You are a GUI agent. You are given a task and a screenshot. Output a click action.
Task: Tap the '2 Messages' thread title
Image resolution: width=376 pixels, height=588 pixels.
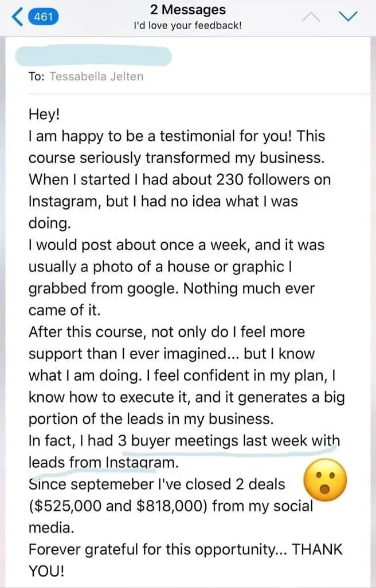188,9
